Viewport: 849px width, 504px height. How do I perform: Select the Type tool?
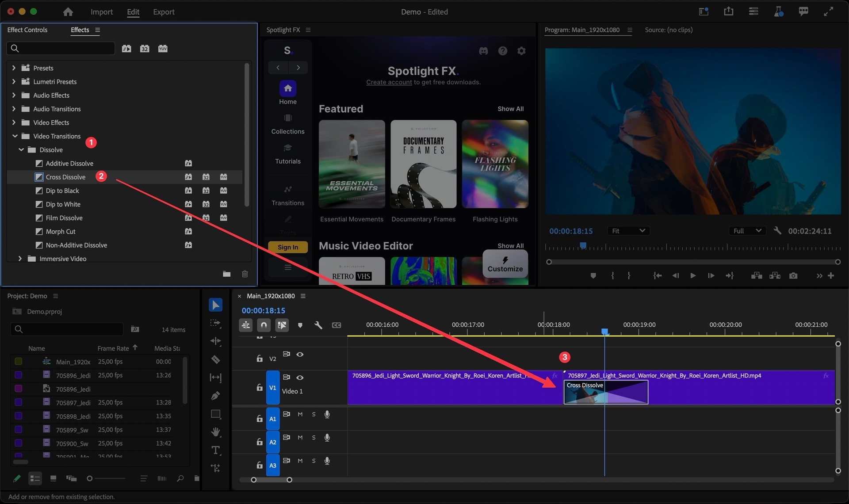click(215, 449)
